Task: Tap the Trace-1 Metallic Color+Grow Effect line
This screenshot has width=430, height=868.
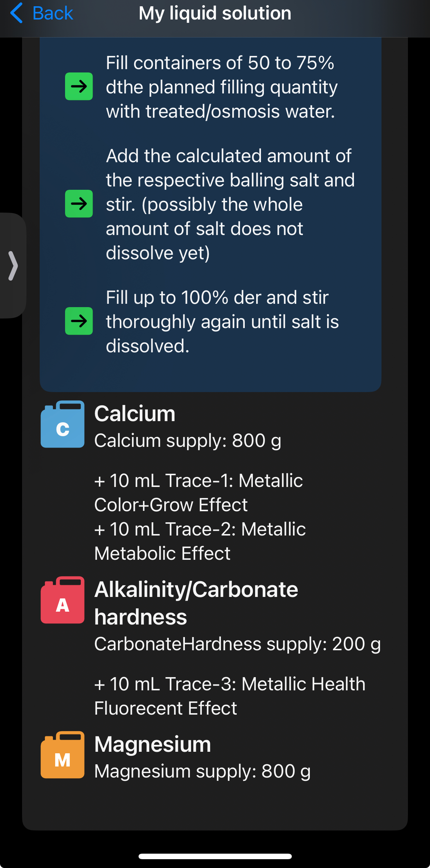Action: tap(198, 492)
